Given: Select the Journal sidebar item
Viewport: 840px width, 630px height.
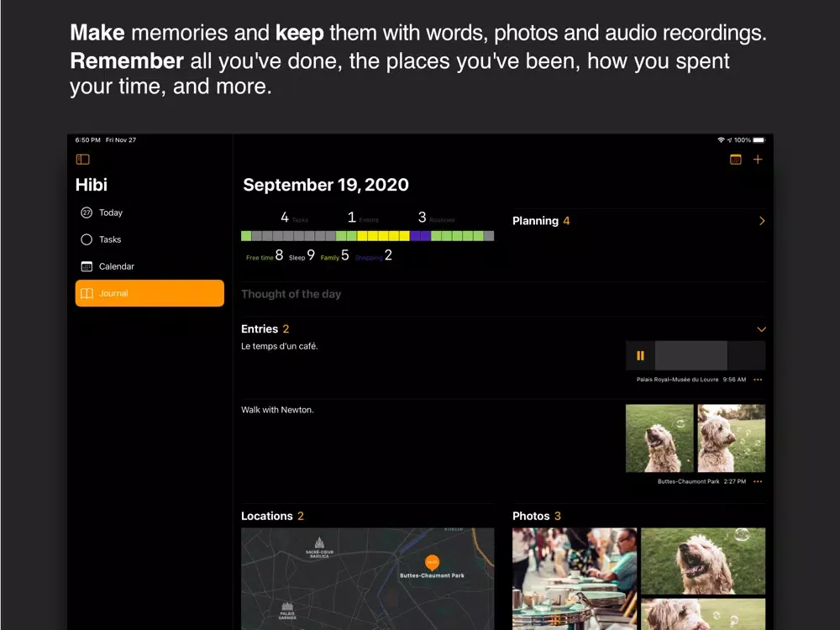Looking at the screenshot, I should coord(150,293).
